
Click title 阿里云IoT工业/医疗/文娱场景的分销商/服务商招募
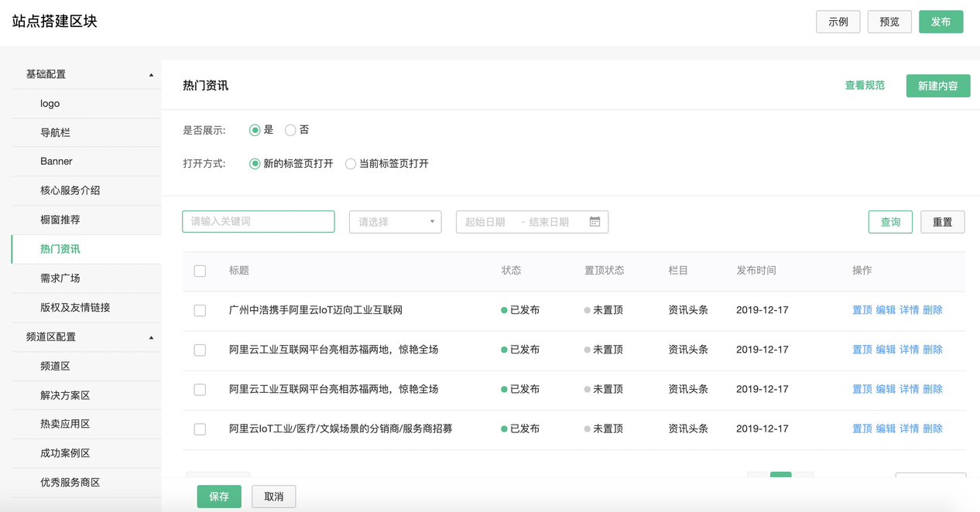point(341,428)
